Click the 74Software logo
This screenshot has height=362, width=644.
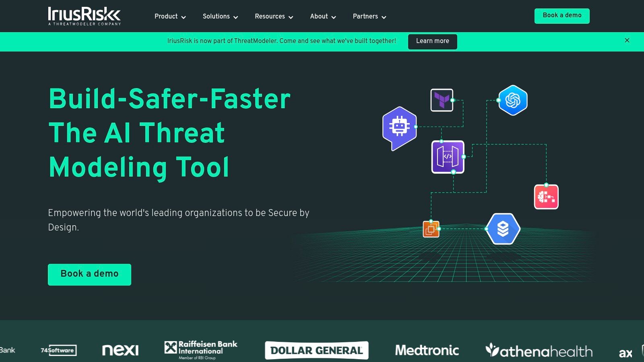coord(59,350)
